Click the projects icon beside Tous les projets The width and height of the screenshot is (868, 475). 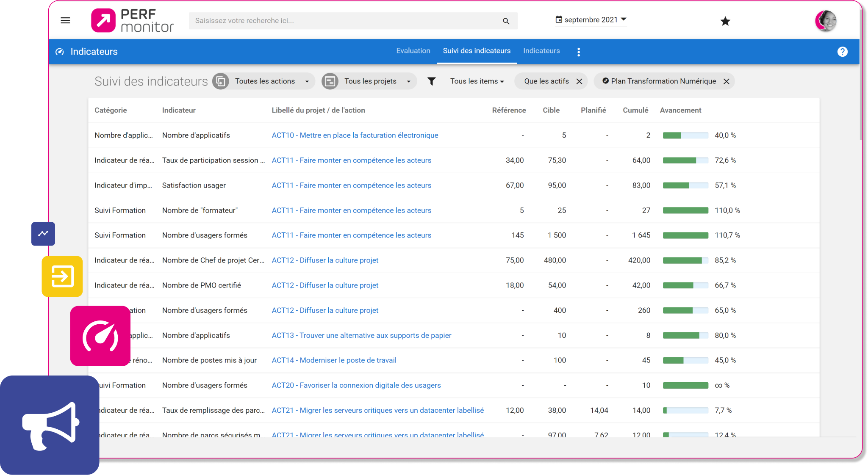(x=330, y=81)
